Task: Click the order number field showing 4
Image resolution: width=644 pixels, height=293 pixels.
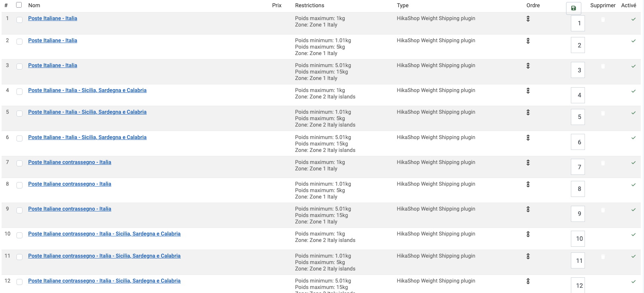Action: [578, 95]
